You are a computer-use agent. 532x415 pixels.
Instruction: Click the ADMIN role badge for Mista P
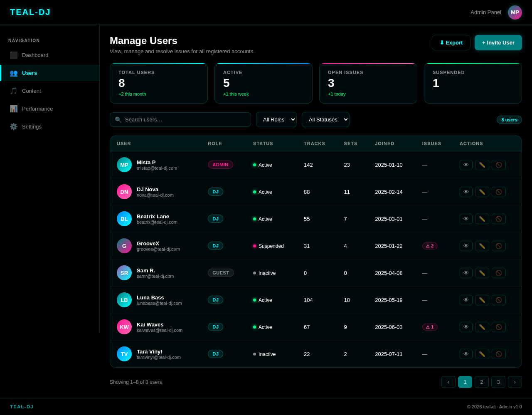[x=220, y=164]
